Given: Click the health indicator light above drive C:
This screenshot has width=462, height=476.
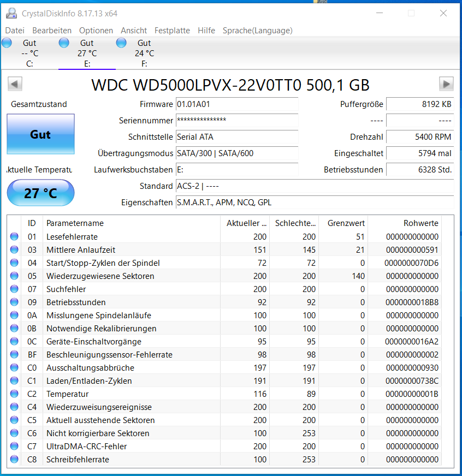Looking at the screenshot, I should pos(7,42).
